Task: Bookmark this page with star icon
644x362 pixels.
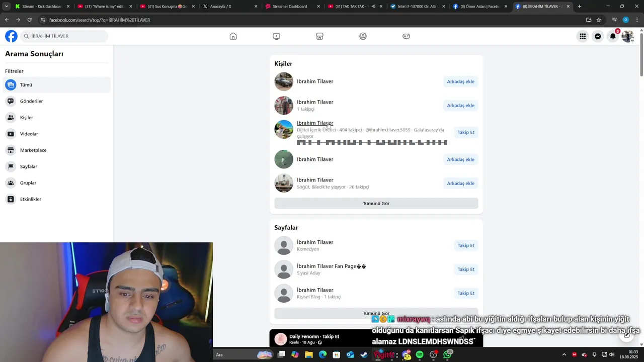Action: click(599, 20)
